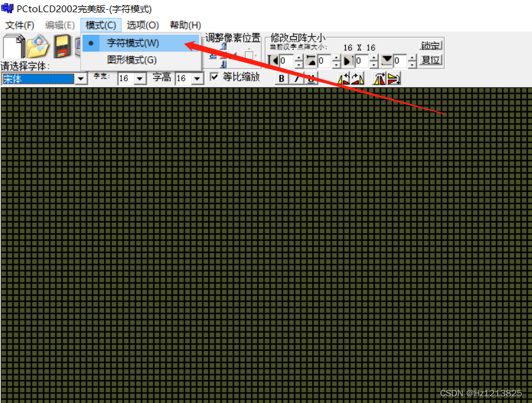Image resolution: width=532 pixels, height=403 pixels.
Task: Open the 编辑(E) menu
Action: pos(60,25)
